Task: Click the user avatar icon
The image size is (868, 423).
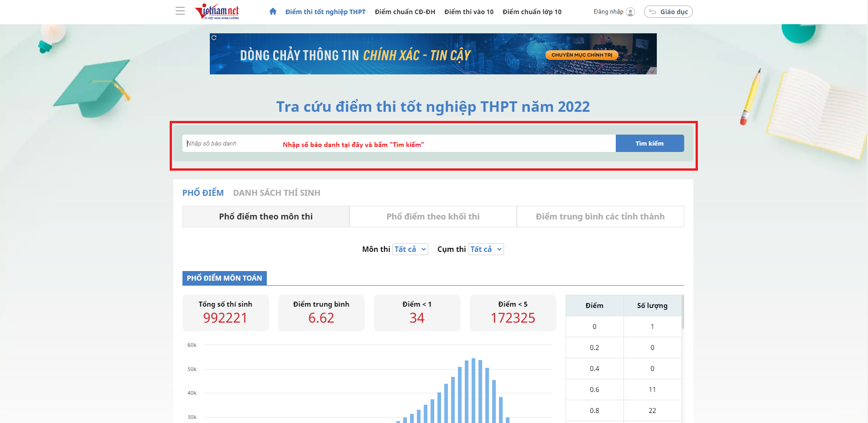Action: pos(630,12)
